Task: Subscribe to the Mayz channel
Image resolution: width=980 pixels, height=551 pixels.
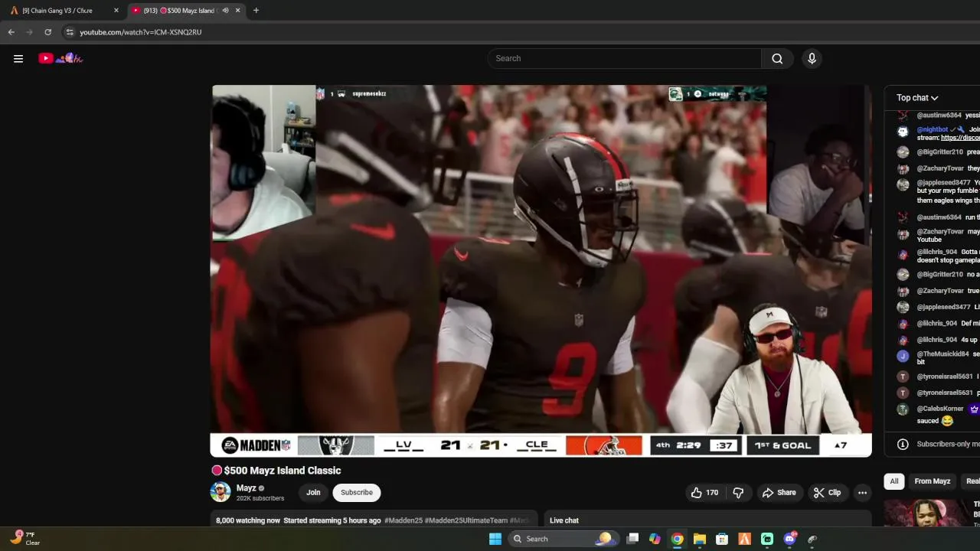Action: [357, 493]
